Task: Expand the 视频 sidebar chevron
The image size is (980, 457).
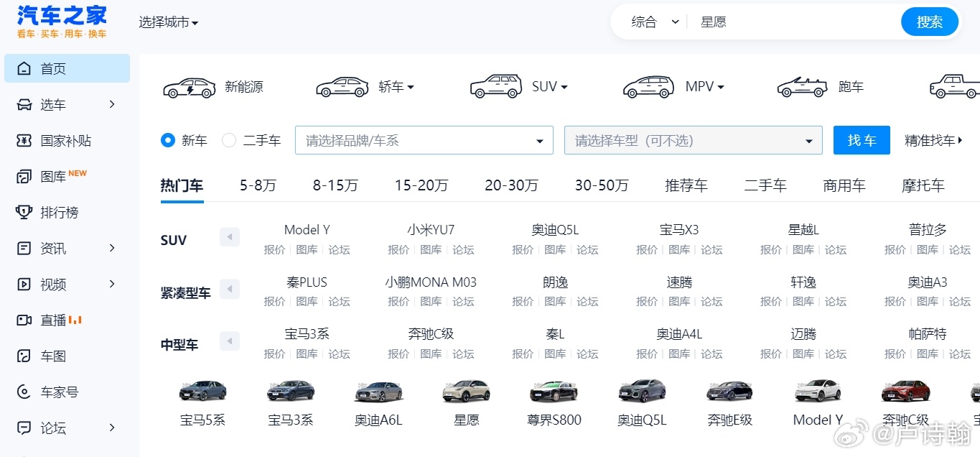Action: click(x=112, y=285)
